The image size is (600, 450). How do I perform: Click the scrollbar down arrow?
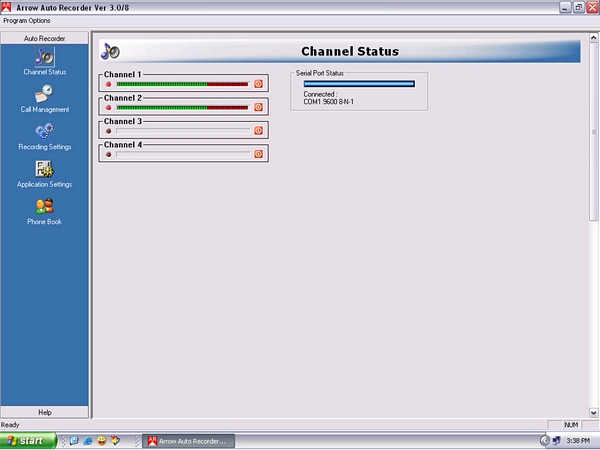(593, 413)
